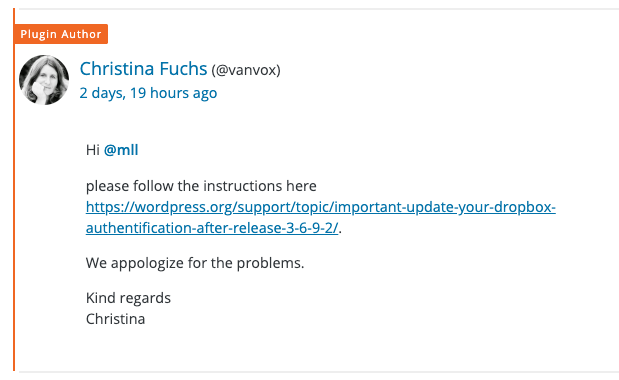Click the 'Hi' greeting word

click(x=93, y=150)
